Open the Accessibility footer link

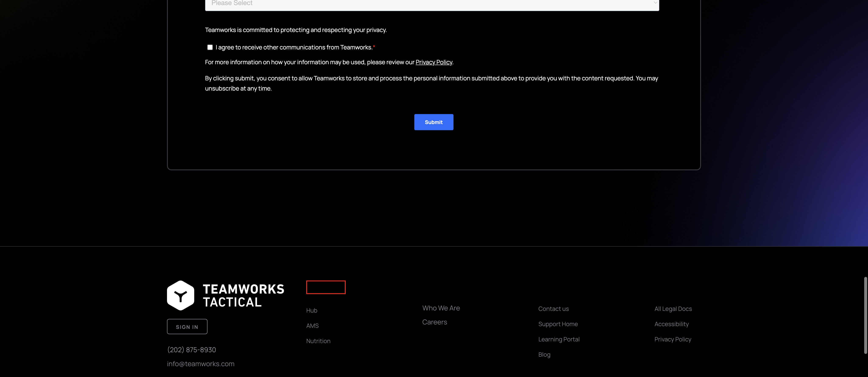[671, 324]
